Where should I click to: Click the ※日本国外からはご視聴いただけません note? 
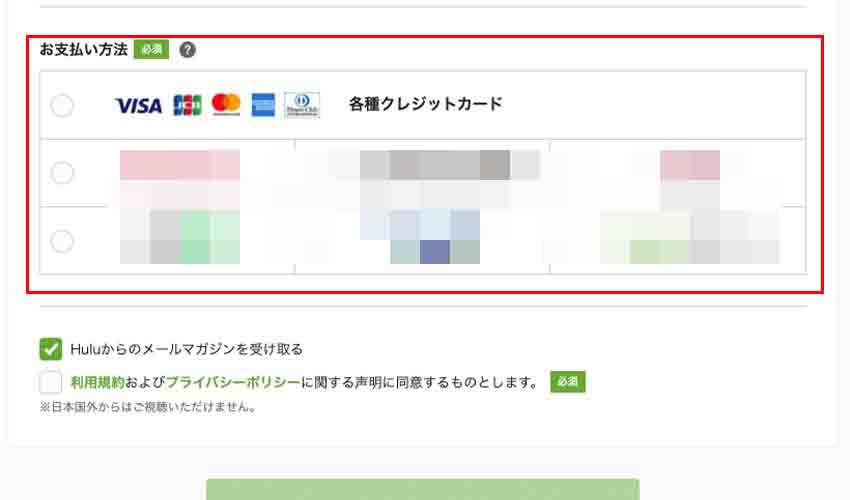tap(147, 407)
